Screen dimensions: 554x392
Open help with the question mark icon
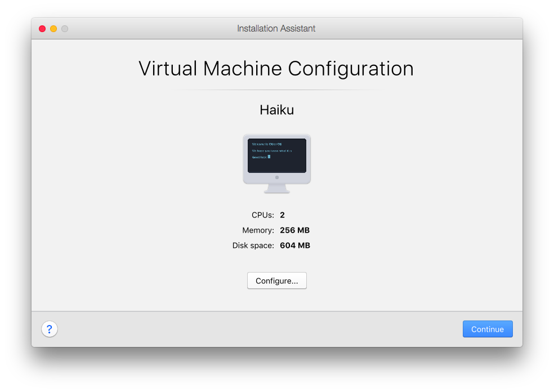click(50, 329)
